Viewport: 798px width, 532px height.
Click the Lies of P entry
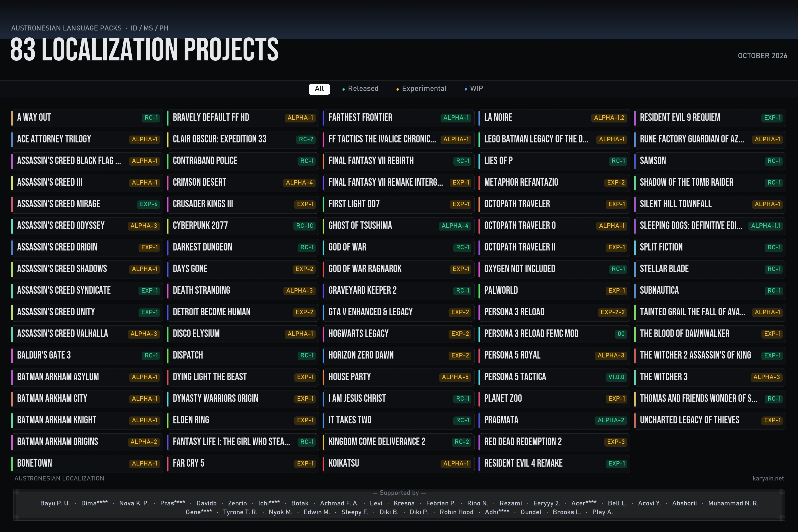554,161
